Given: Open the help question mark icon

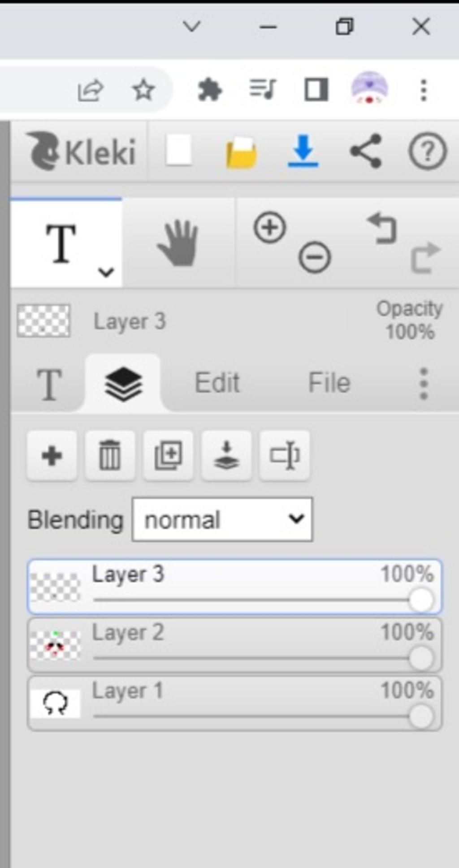Looking at the screenshot, I should [427, 151].
